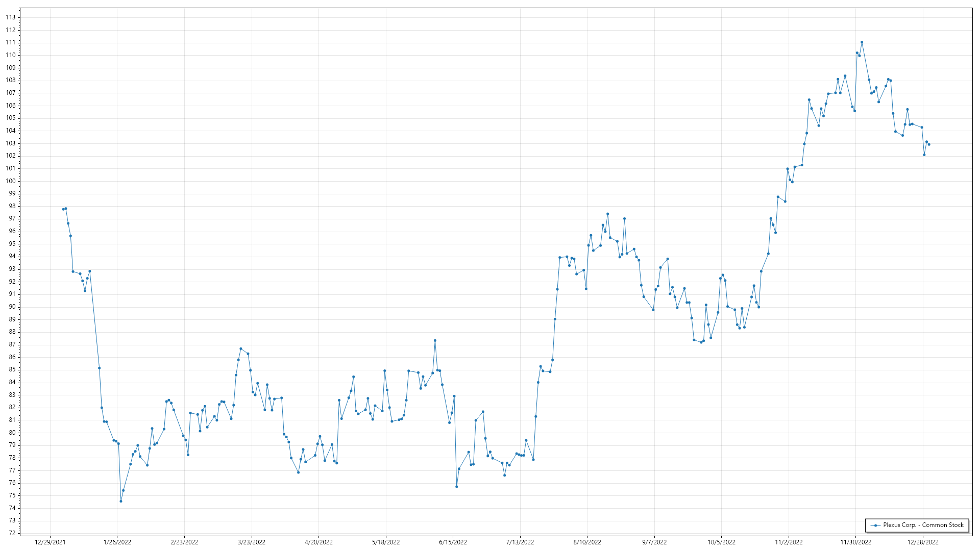Click the 9/7/2022 axis label
Viewport: 980px width, 551px height.
[x=654, y=542]
